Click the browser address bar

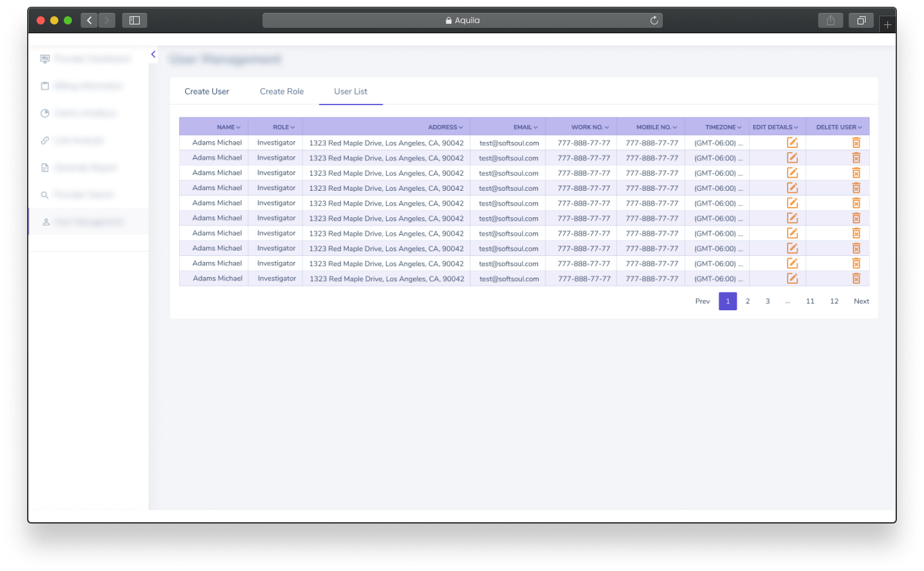[x=463, y=20]
